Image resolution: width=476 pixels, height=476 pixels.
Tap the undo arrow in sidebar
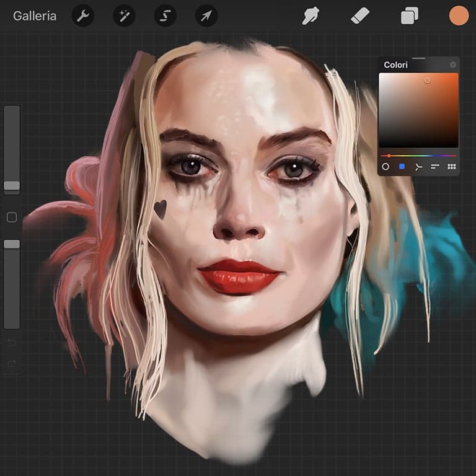click(x=12, y=343)
